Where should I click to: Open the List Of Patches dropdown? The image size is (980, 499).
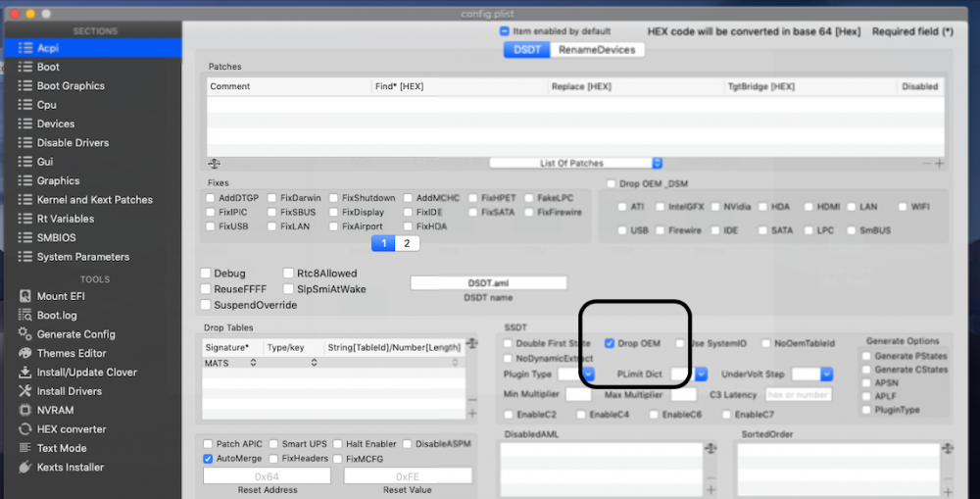[575, 163]
